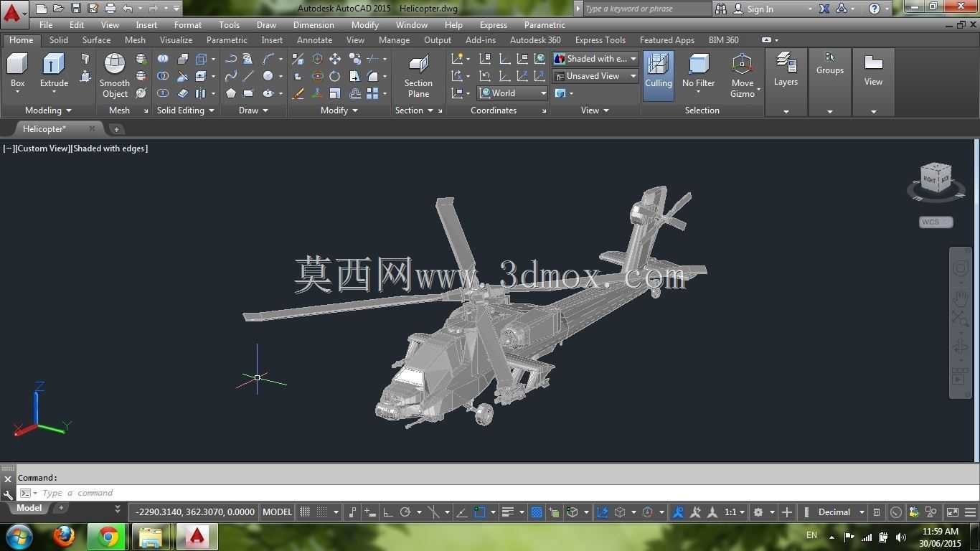The height and width of the screenshot is (551, 980).
Task: Select the Polygon draw tool
Action: point(231,93)
